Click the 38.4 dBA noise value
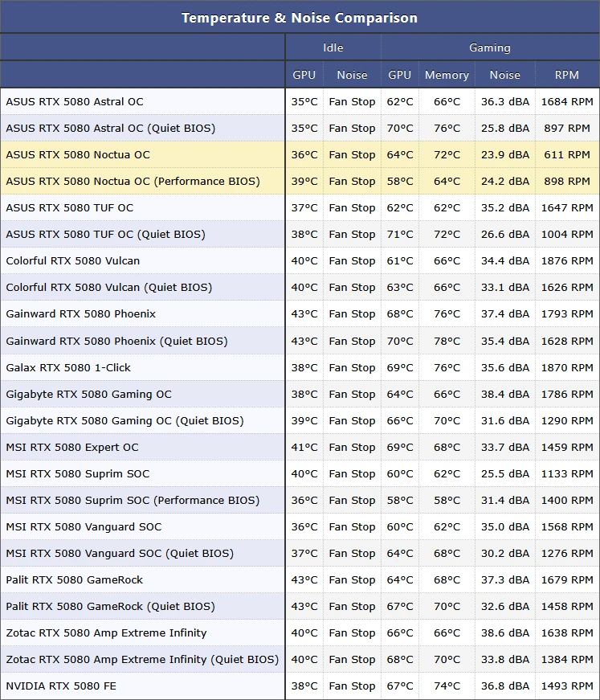600x700 pixels. click(505, 395)
